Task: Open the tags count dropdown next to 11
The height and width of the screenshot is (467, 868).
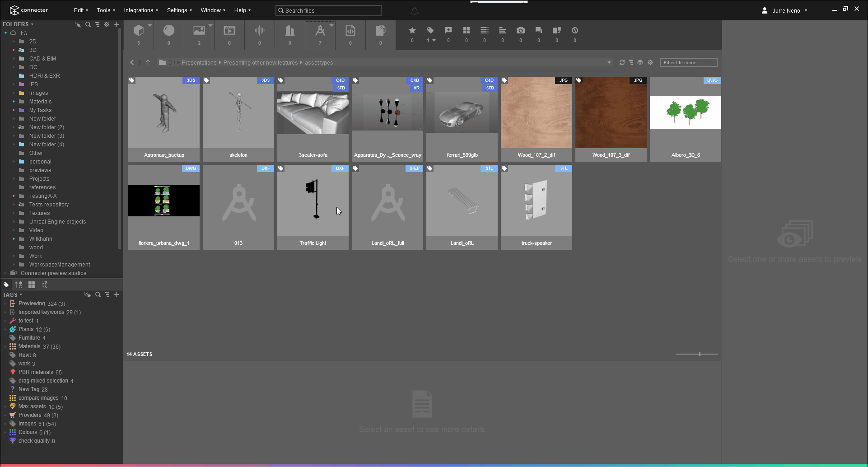Action: pos(435,40)
